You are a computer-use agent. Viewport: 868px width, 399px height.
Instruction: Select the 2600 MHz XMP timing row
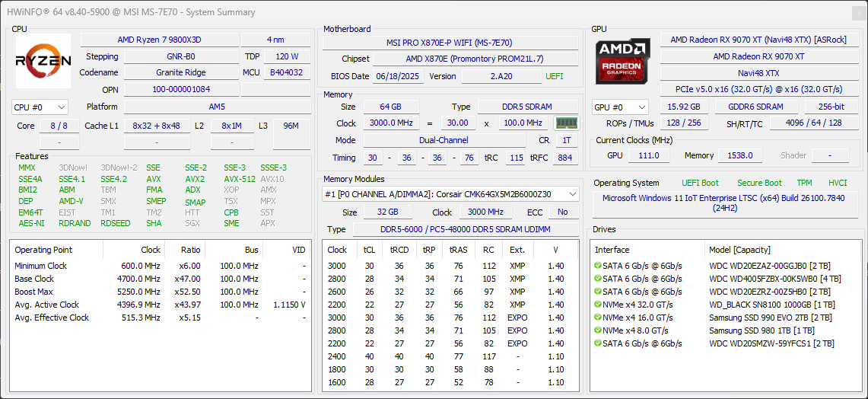[450, 292]
